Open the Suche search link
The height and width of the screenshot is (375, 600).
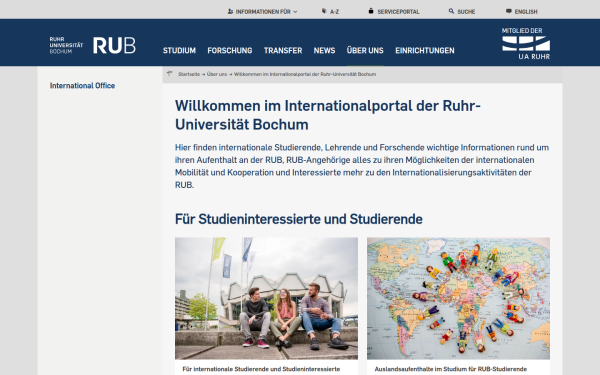[x=466, y=12]
